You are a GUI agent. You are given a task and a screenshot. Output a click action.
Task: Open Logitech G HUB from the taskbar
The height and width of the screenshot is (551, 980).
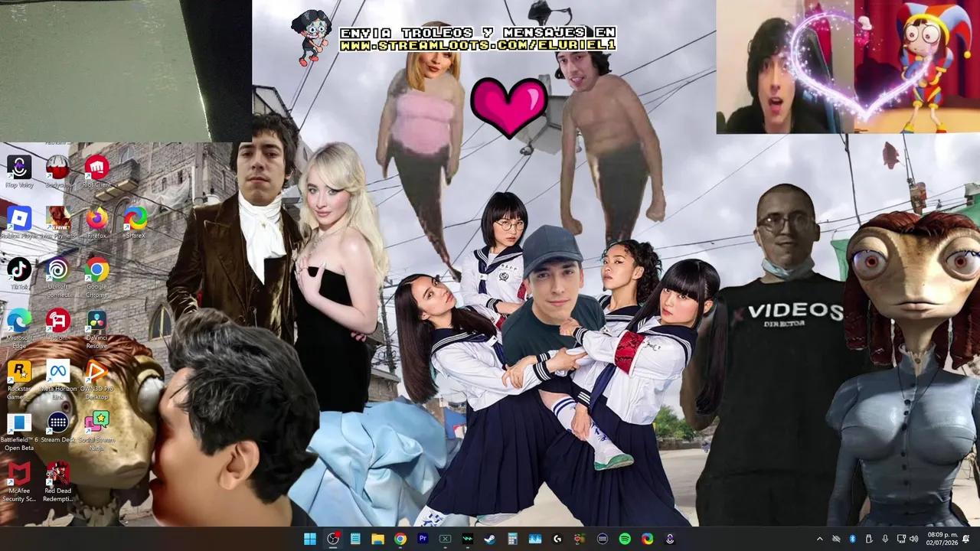557,539
